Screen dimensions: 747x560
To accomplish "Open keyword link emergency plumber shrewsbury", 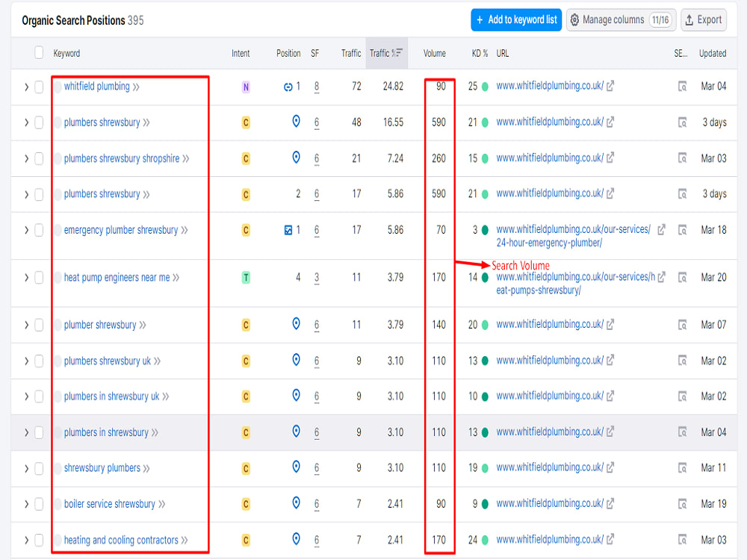I will [x=121, y=230].
